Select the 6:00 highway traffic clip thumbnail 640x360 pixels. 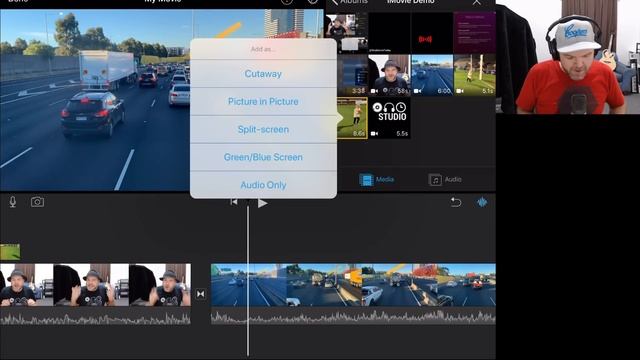click(432, 75)
